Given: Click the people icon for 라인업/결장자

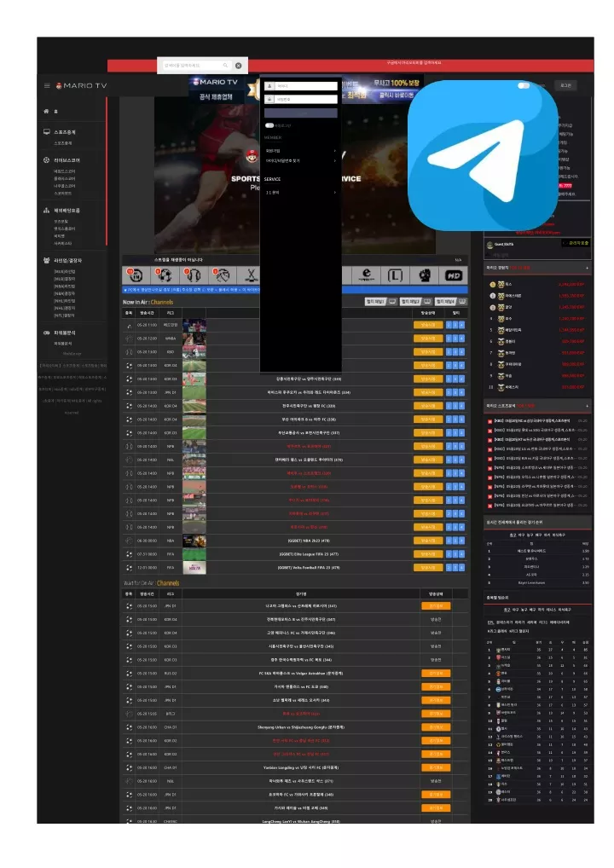Looking at the screenshot, I should click(x=47, y=259).
